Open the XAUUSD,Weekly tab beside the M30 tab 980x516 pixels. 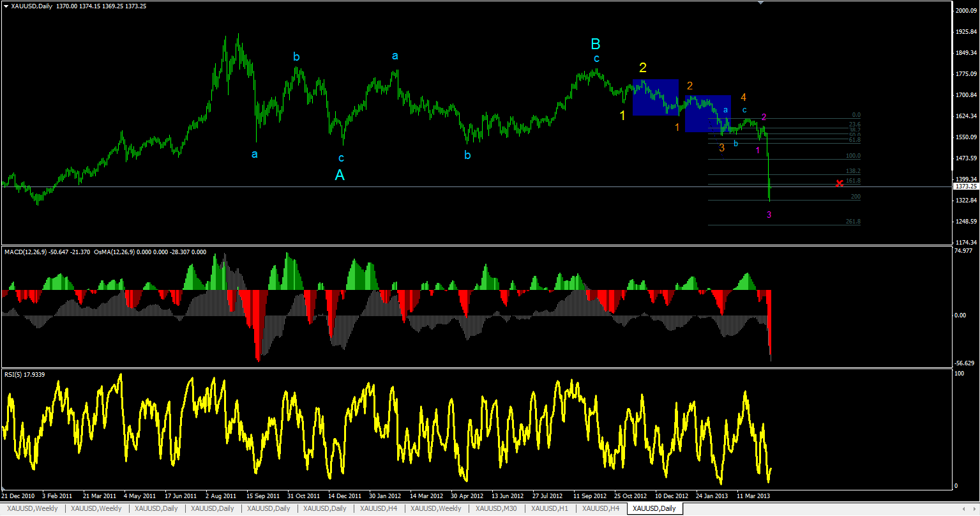point(436,508)
